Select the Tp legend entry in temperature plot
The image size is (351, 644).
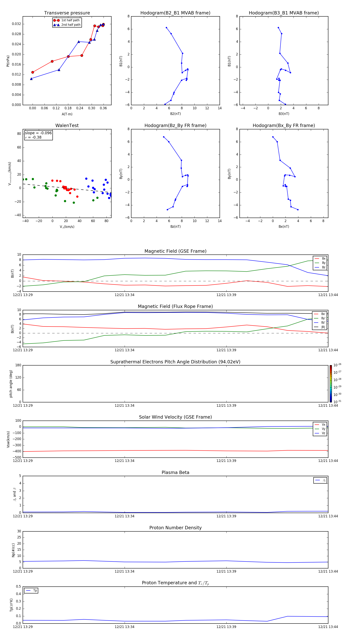31,591
